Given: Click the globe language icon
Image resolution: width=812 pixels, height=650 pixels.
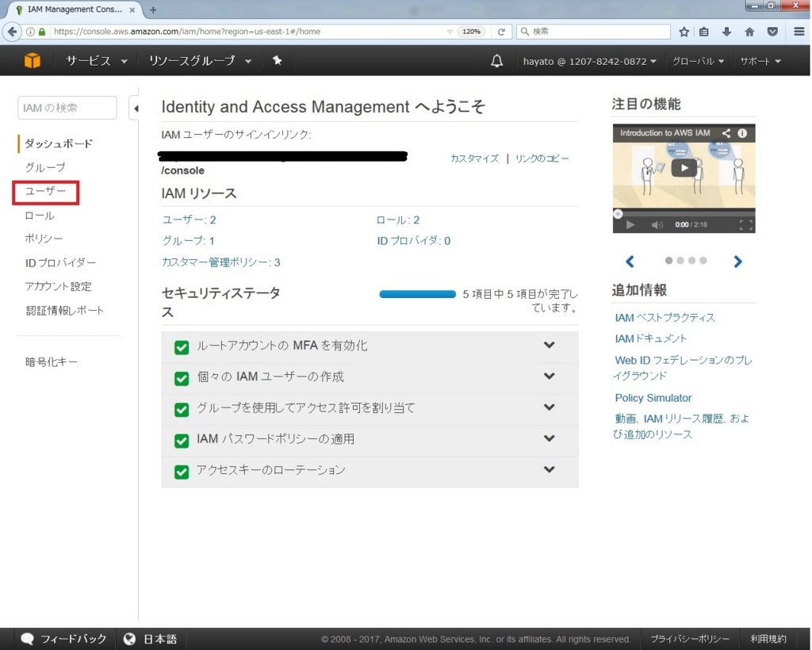Looking at the screenshot, I should point(129,639).
